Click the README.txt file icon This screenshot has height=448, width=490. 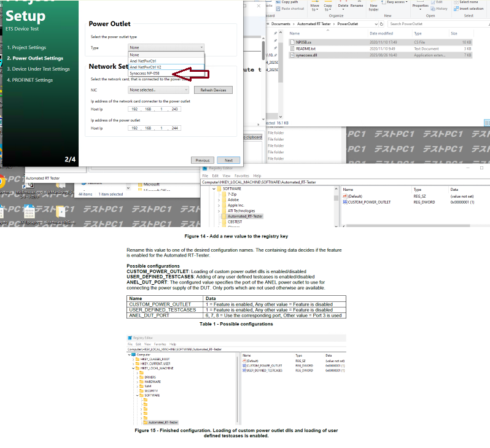coord(292,48)
